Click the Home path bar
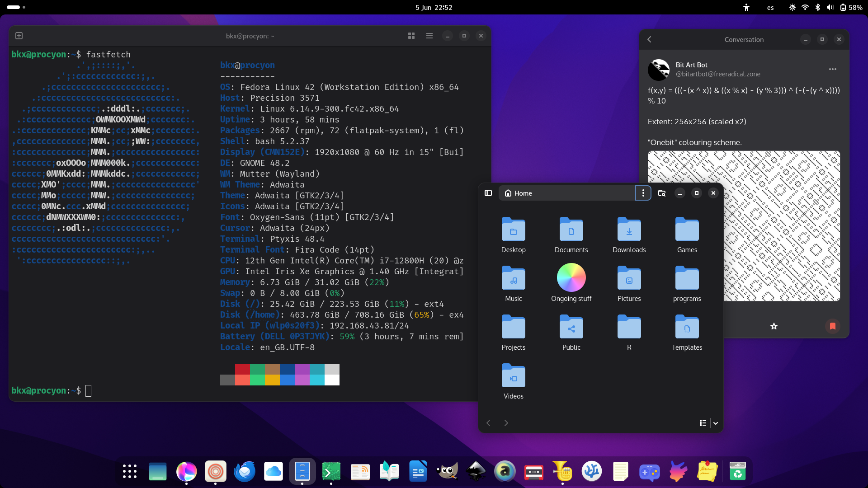Viewport: 868px width, 488px height. [567, 193]
